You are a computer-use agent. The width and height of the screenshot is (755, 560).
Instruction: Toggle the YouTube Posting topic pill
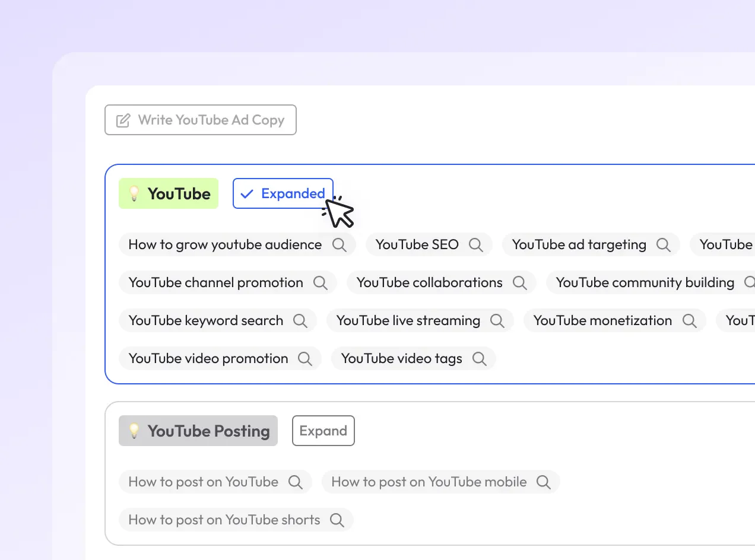(x=198, y=431)
